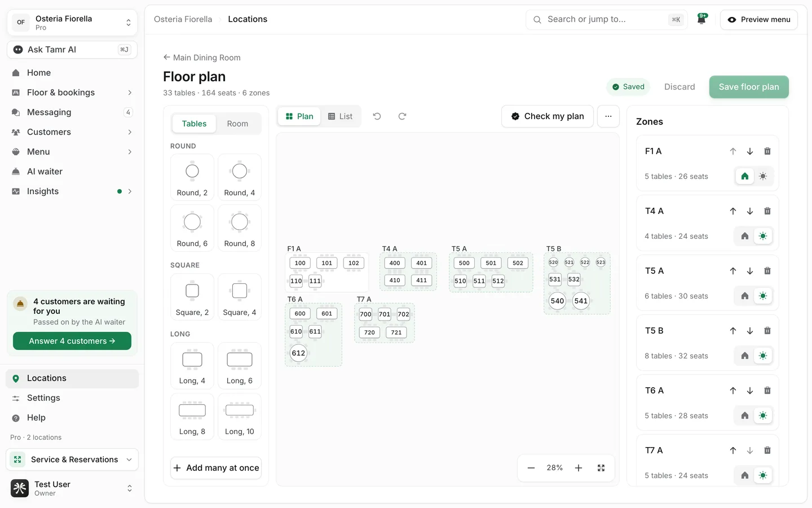
Task: Click the Preview menu button
Action: [759, 19]
